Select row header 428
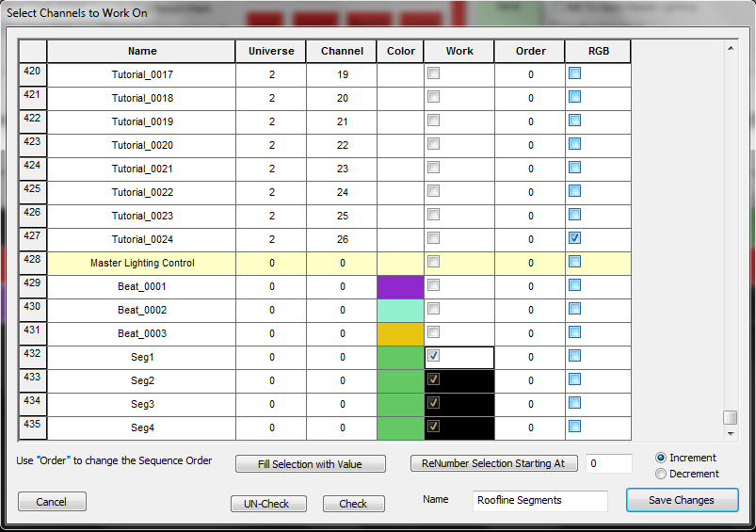The width and height of the screenshot is (756, 532). tap(33, 264)
